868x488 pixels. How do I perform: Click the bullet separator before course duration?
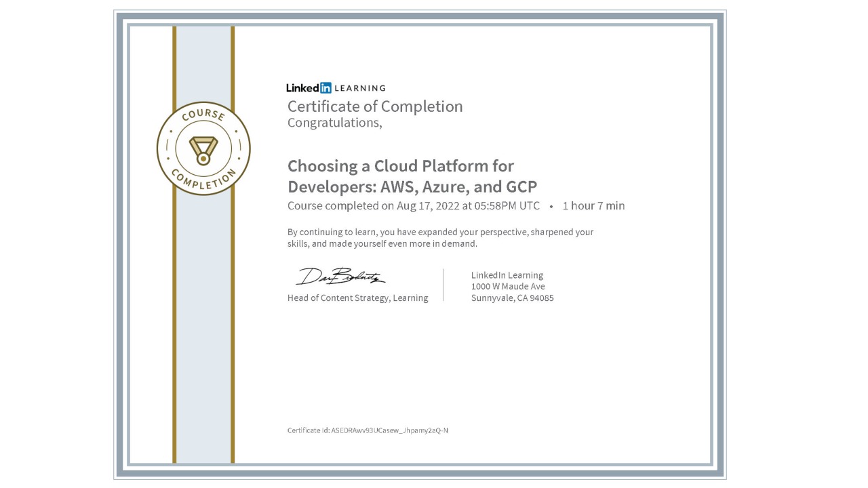click(551, 206)
